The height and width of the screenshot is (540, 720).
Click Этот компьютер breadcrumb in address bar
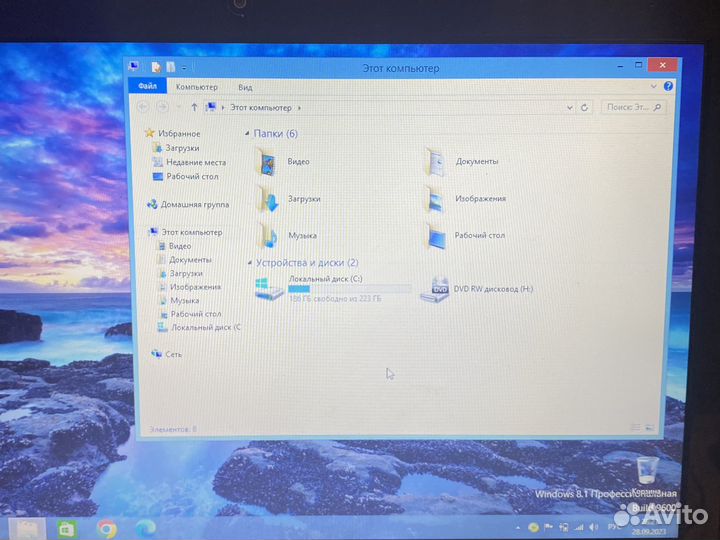coord(260,107)
